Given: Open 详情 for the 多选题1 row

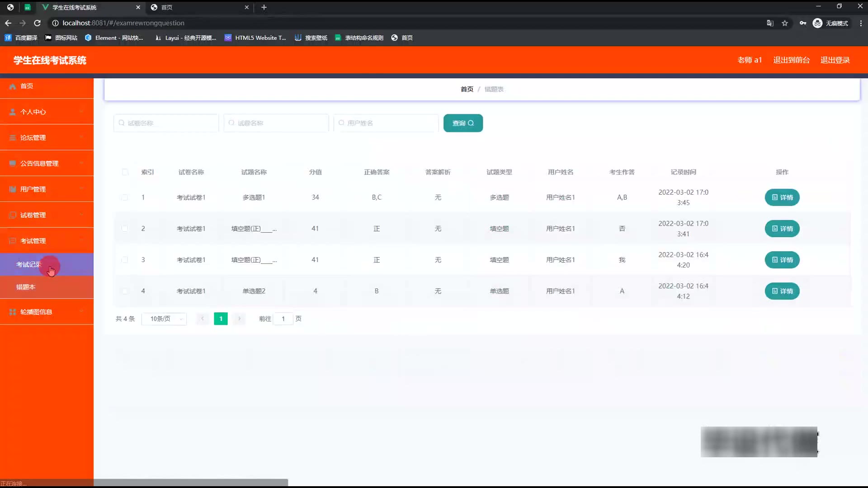Looking at the screenshot, I should tap(782, 197).
